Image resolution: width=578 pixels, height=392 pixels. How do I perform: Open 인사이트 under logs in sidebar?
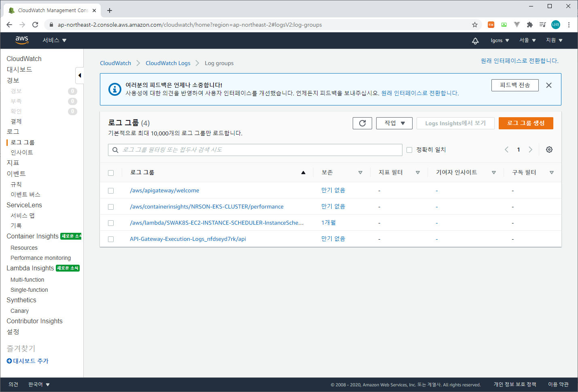22,152
